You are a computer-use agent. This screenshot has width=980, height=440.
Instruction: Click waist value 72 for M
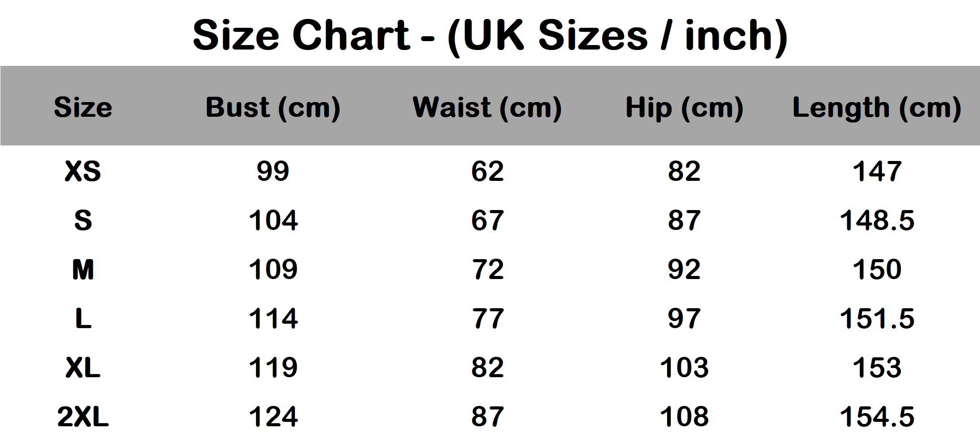click(487, 269)
